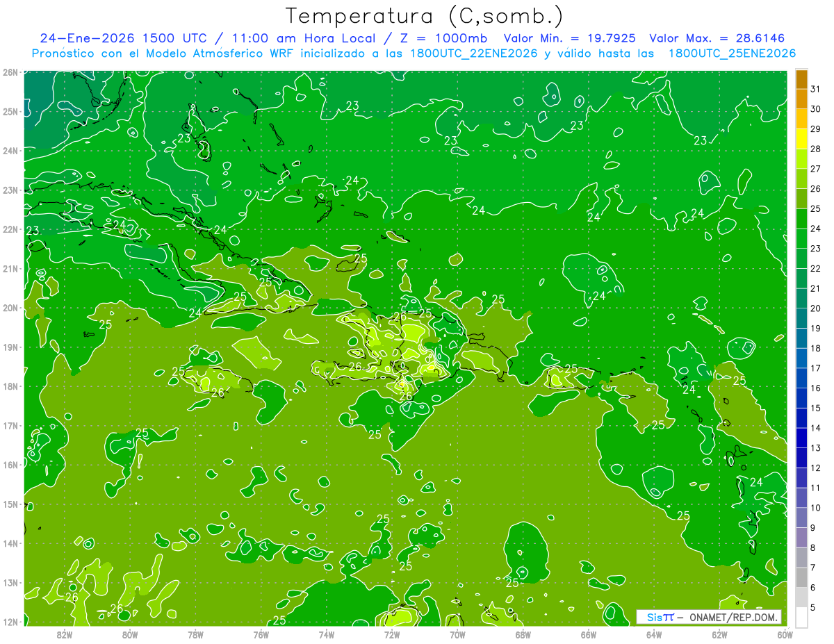Click the '11' value on the color scale

pyautogui.click(x=815, y=488)
